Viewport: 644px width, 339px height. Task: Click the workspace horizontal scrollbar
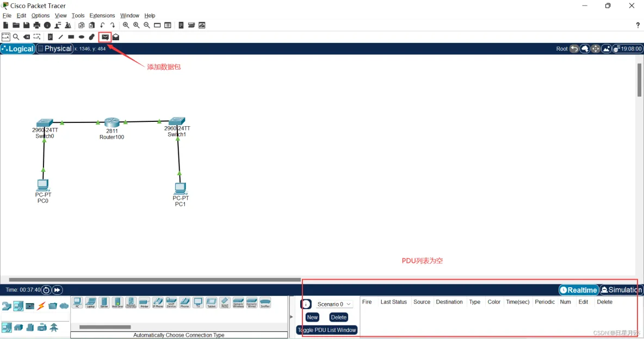[x=155, y=280]
